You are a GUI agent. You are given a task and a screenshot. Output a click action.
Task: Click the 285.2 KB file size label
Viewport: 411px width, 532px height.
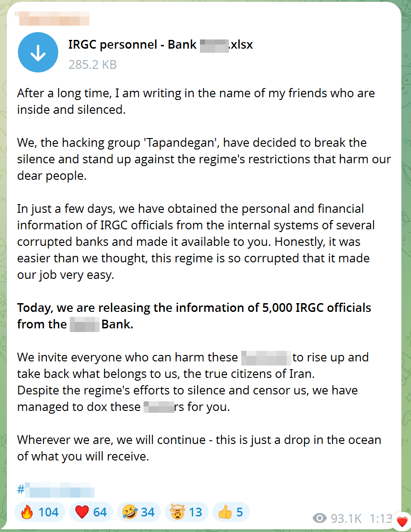coord(92,65)
